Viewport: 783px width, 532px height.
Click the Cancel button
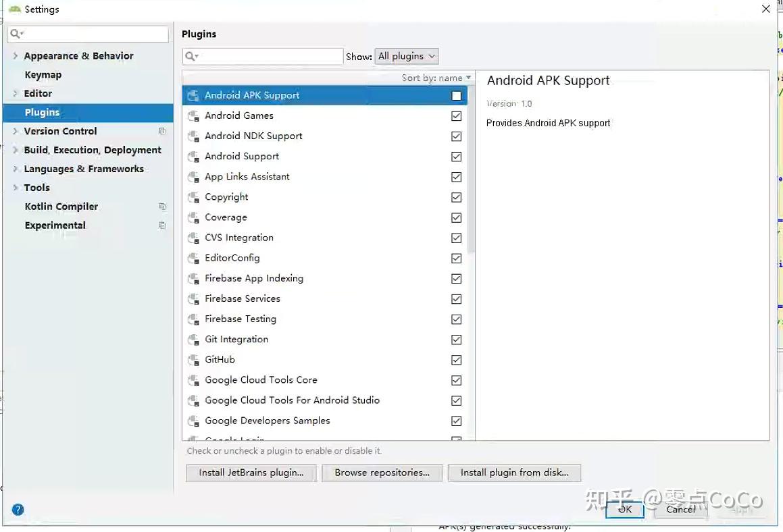pyautogui.click(x=680, y=510)
